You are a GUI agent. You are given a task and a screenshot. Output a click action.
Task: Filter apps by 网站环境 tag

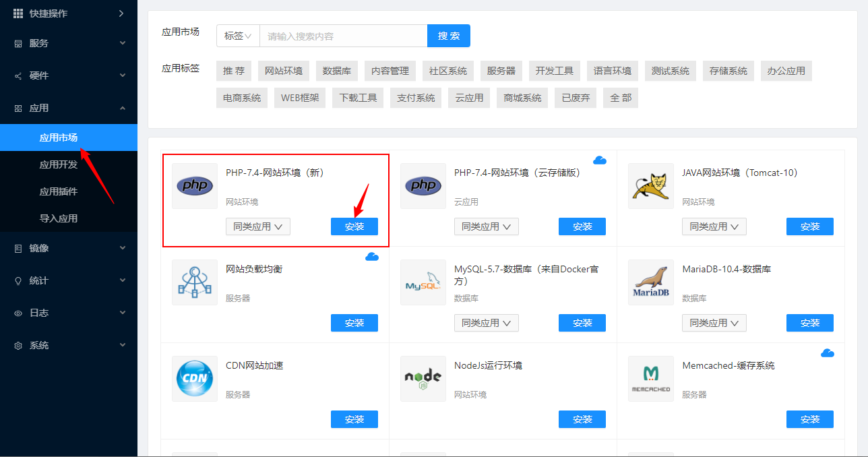[x=284, y=71]
